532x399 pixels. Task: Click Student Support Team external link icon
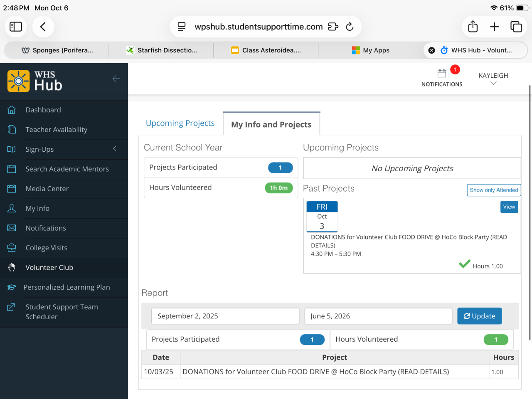pos(12,307)
